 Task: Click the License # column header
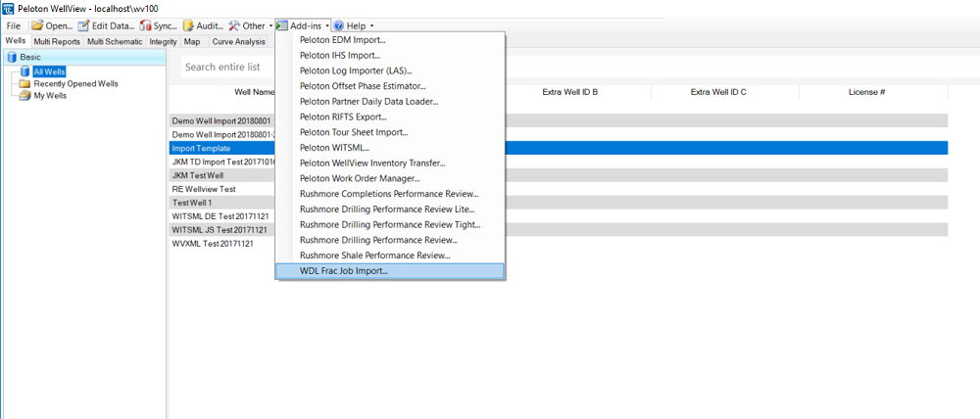(866, 92)
